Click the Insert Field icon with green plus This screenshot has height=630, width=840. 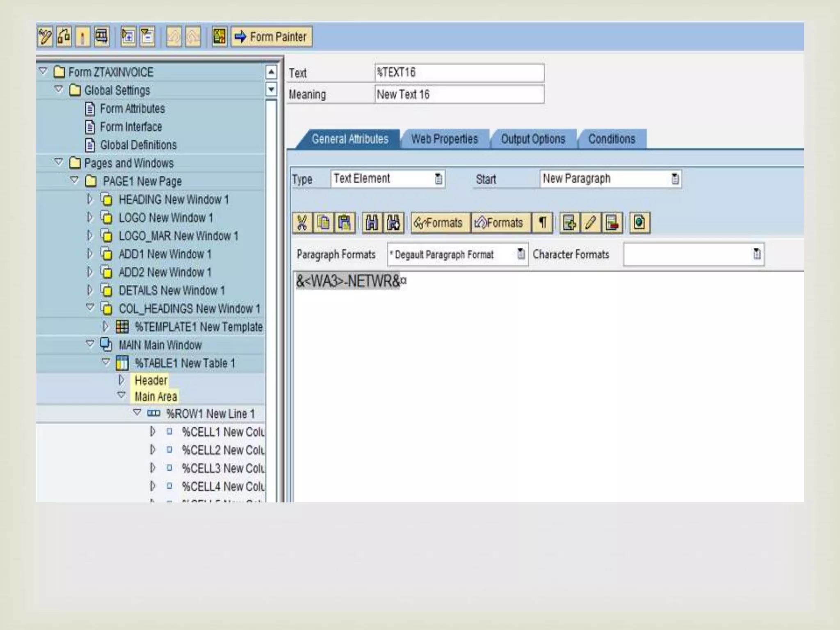(x=570, y=223)
